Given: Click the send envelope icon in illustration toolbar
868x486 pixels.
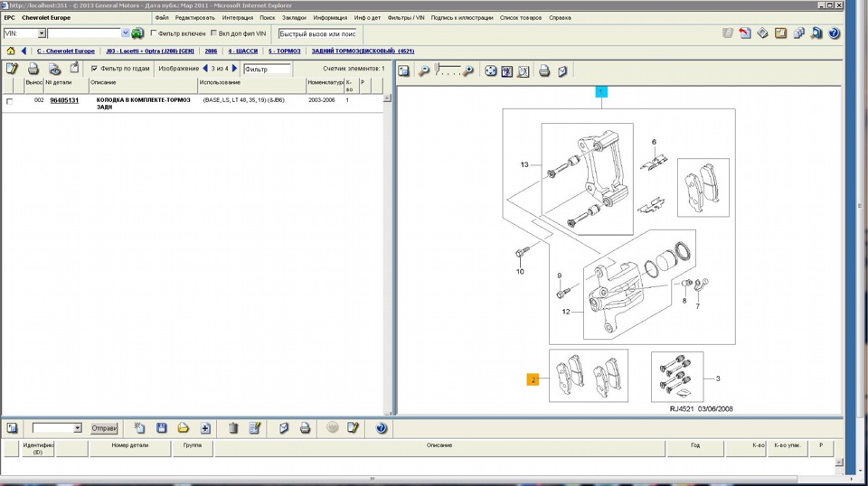Looking at the screenshot, I should [x=562, y=70].
